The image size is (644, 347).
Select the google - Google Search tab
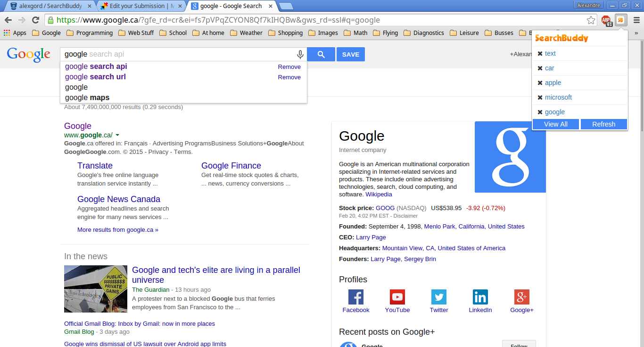tap(231, 6)
